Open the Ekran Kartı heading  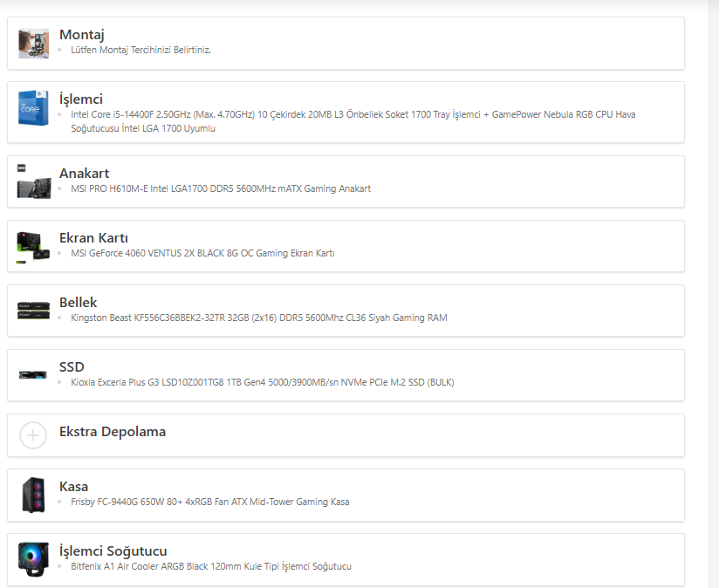click(93, 238)
